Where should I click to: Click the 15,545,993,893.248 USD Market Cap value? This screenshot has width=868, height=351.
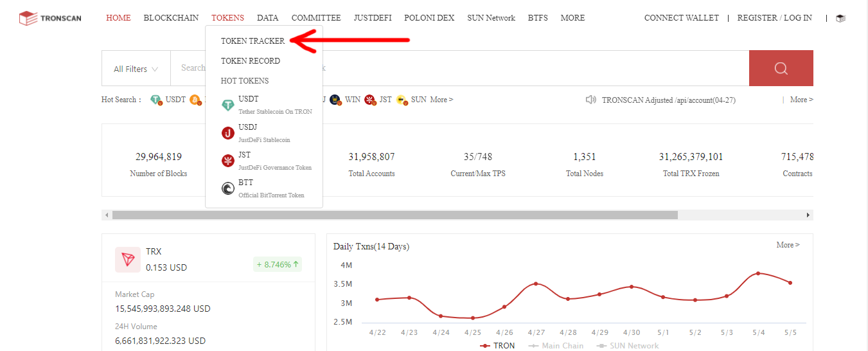(x=163, y=309)
